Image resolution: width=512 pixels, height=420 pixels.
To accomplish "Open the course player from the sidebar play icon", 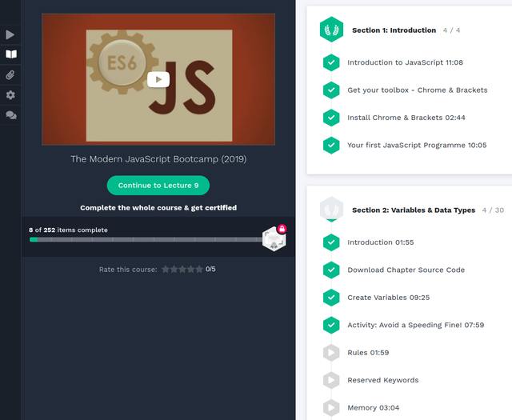I will 10,34.
